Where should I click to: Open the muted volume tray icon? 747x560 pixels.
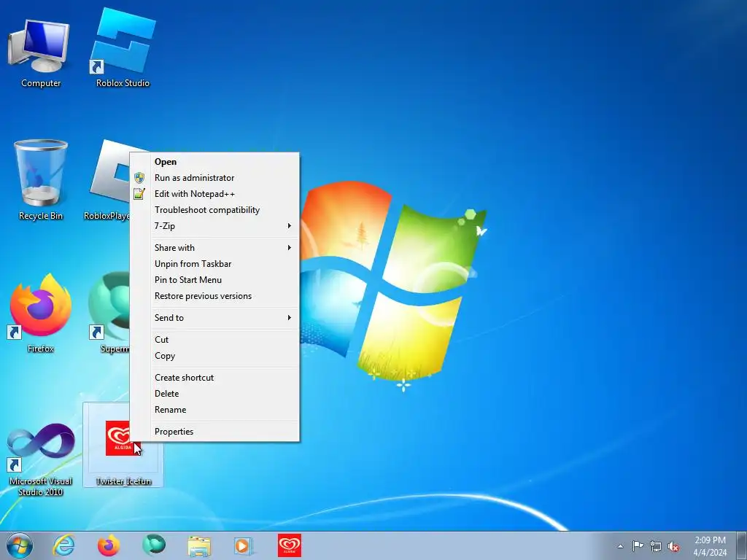pyautogui.click(x=673, y=546)
